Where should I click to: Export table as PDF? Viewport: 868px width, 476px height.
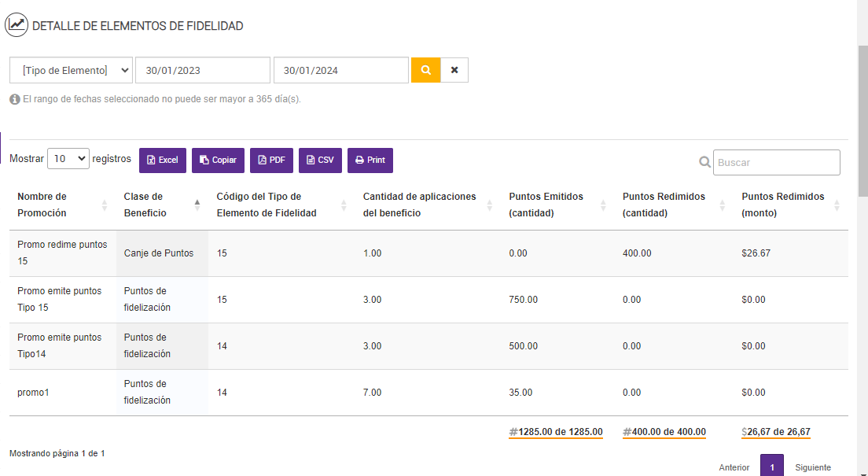click(x=271, y=161)
